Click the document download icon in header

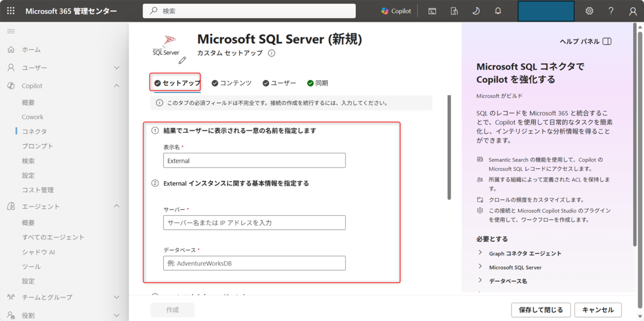pyautogui.click(x=454, y=11)
